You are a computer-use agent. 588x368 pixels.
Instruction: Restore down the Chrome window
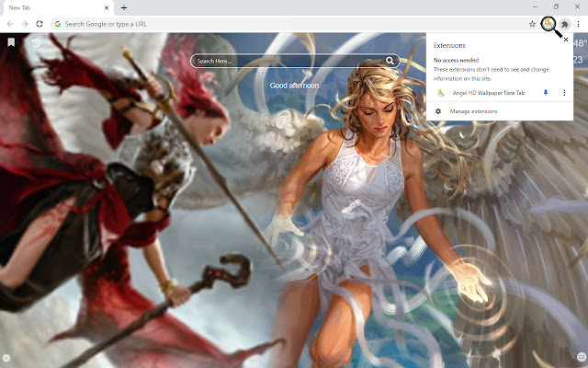[556, 6]
